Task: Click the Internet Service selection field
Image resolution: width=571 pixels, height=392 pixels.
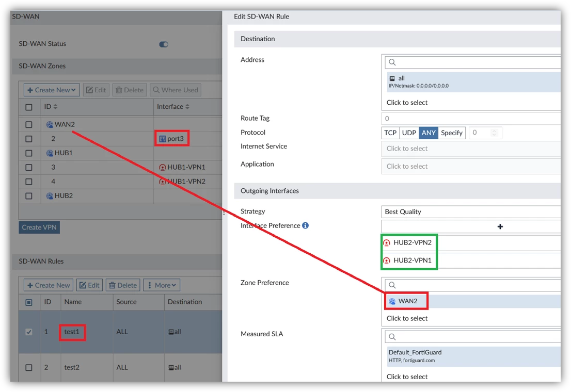Action: (x=471, y=149)
